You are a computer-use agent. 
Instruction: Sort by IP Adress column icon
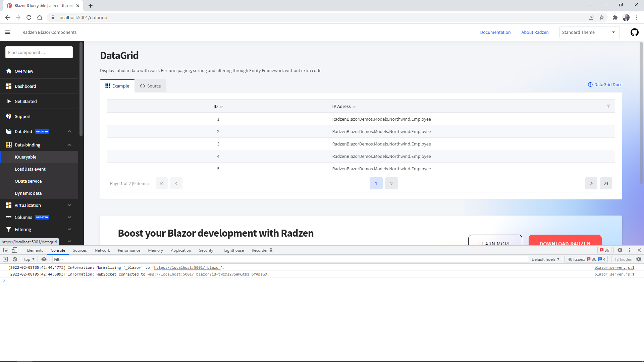point(355,106)
